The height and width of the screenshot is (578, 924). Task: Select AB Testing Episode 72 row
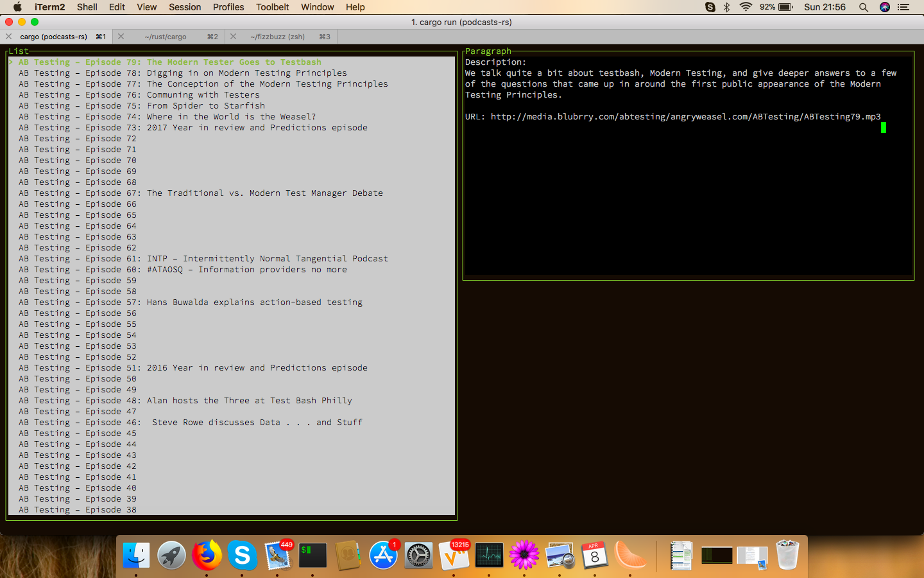(231, 139)
